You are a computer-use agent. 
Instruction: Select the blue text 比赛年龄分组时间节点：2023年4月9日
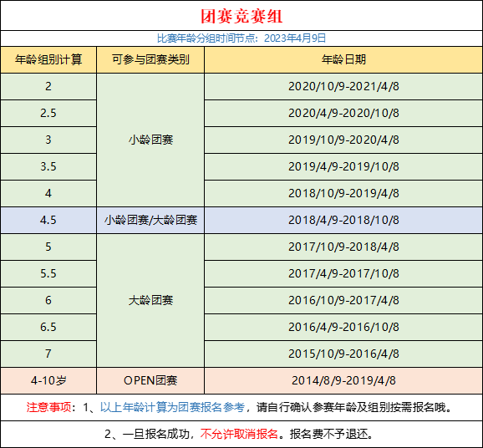click(x=241, y=38)
